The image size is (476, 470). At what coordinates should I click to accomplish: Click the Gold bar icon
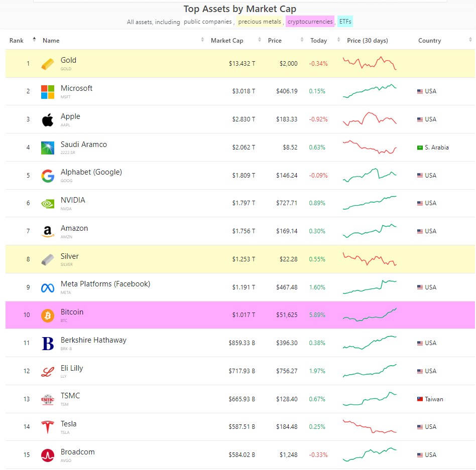pos(48,64)
